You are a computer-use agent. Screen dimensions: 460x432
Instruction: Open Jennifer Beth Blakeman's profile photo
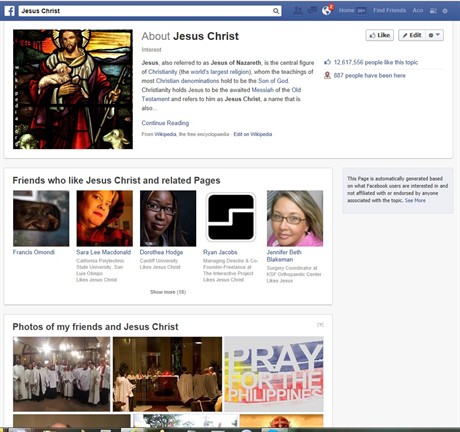pos(295,218)
